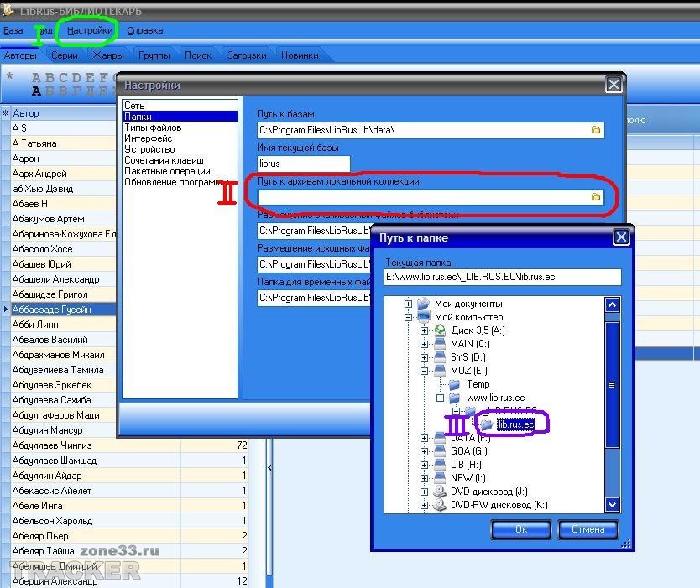
Task: Click the dialog resize grip icon
Action: [625, 543]
